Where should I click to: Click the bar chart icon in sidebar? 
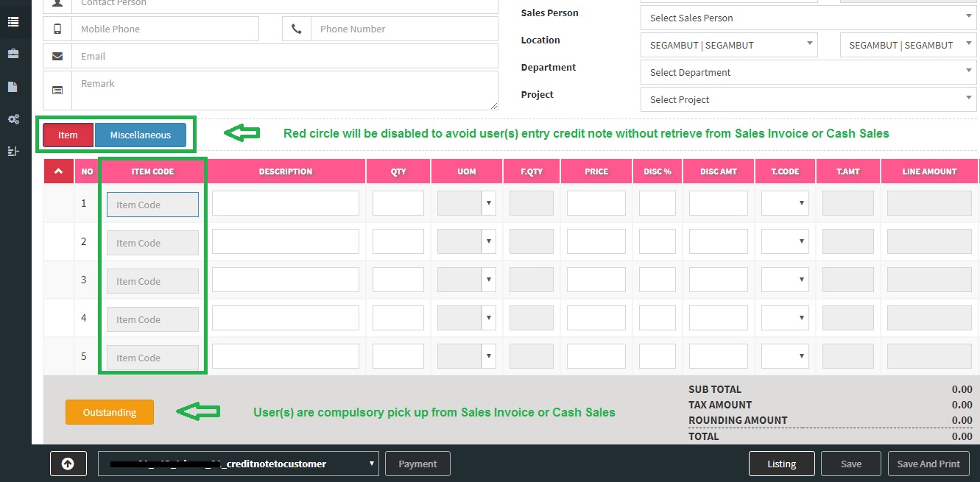[x=13, y=151]
